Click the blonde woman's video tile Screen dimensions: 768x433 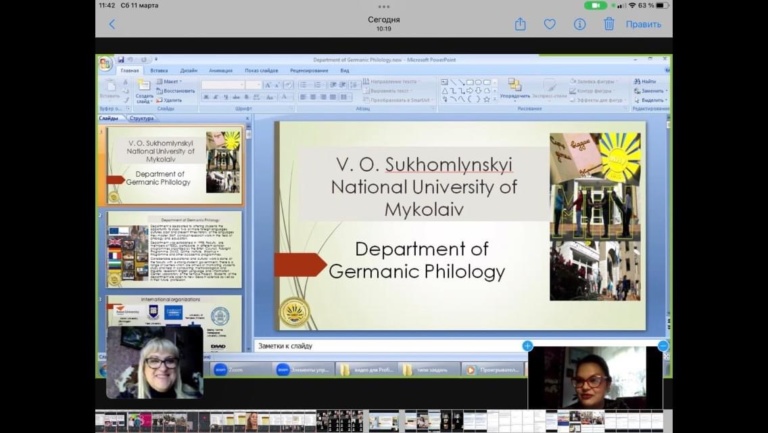tap(155, 362)
